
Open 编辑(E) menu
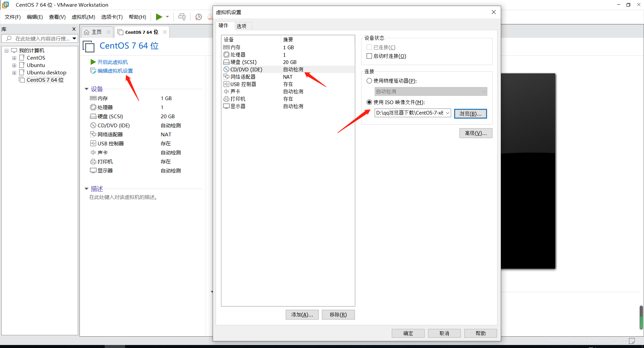[35, 17]
